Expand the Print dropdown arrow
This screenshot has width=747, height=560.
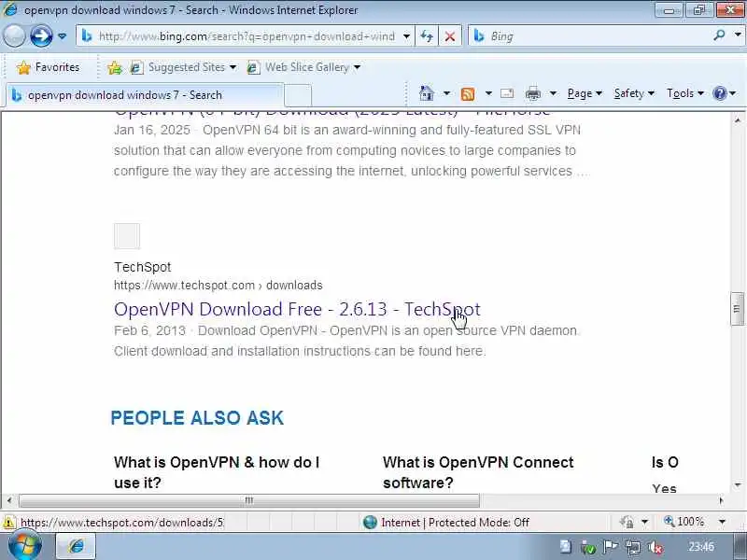click(553, 93)
